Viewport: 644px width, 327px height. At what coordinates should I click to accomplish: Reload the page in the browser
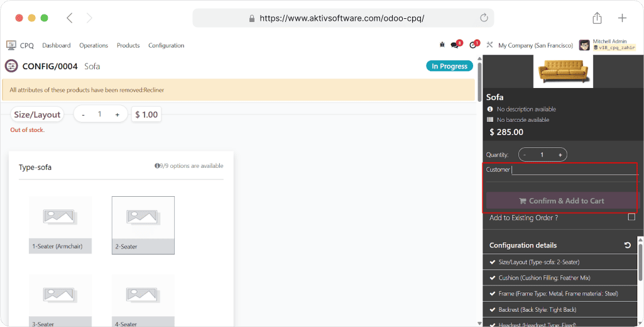click(x=484, y=18)
